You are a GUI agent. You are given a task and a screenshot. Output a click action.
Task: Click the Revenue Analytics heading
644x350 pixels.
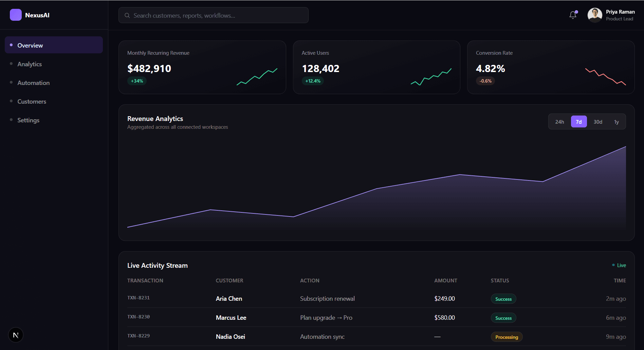click(x=155, y=119)
